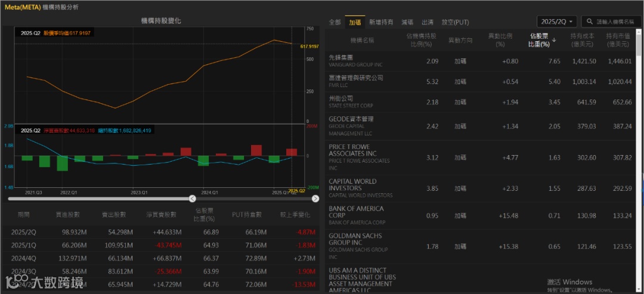Screen dimensions: 644x294
Task: Switch to the 加碼 tab
Action: pyautogui.click(x=355, y=22)
